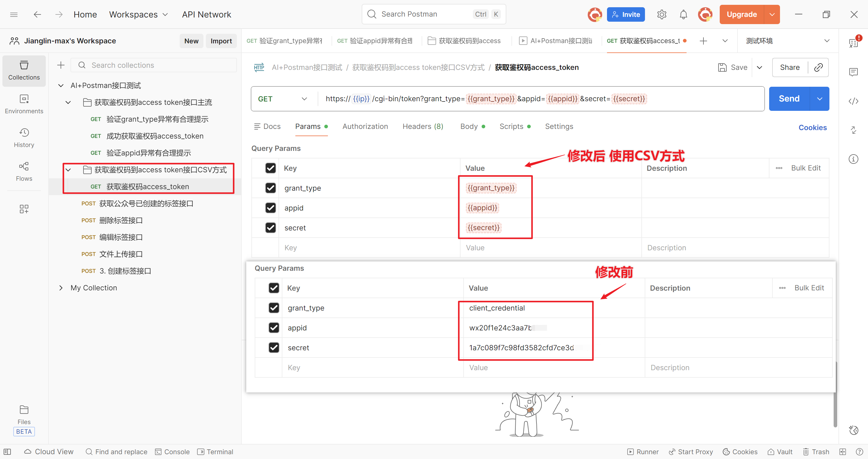
Task: Focus the Search collections field
Action: click(x=154, y=65)
